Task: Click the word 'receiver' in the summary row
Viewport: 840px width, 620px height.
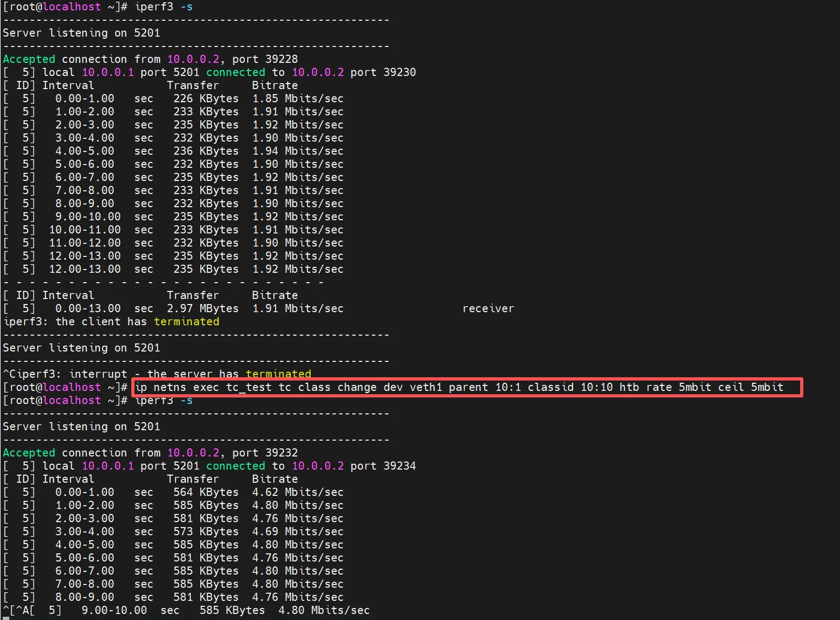Action: coord(488,309)
